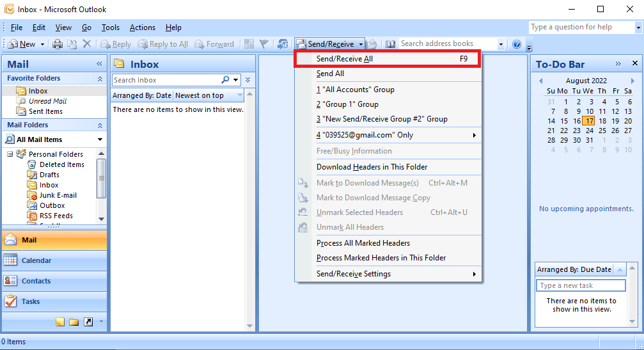644x350 pixels.
Task: Select "All Accounts" Group entry
Action: (388, 90)
